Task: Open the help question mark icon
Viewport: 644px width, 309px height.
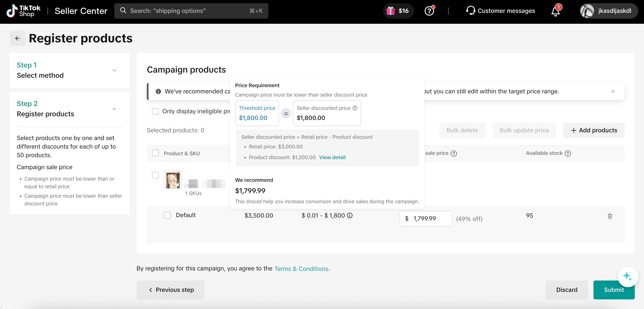Action: tap(429, 11)
